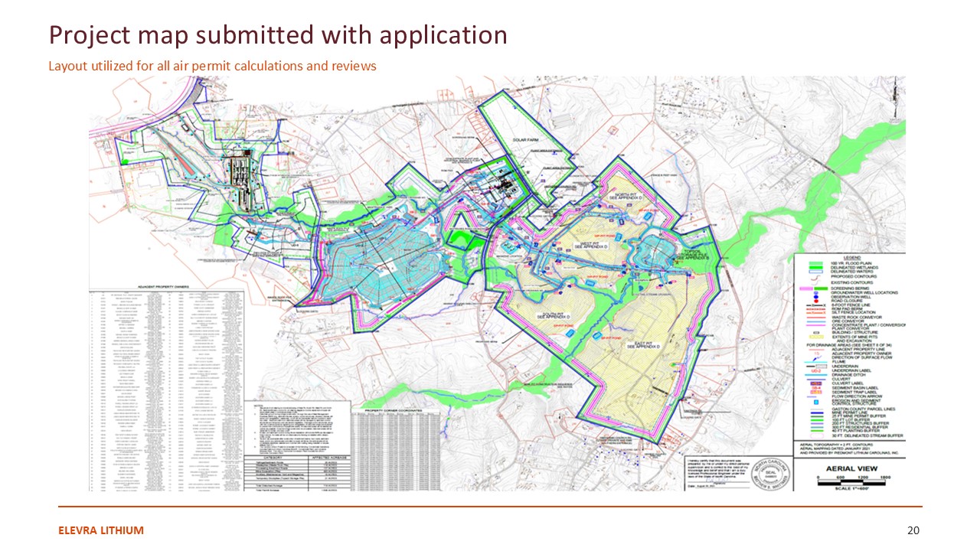Click the slide title "Project map submitted with application"
980x551 pixels.
pyautogui.click(x=278, y=34)
